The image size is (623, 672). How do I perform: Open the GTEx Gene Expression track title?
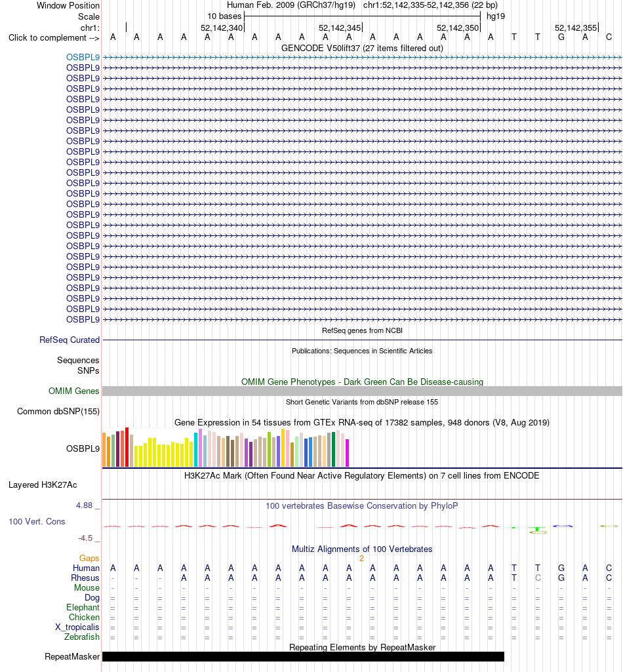coord(362,423)
